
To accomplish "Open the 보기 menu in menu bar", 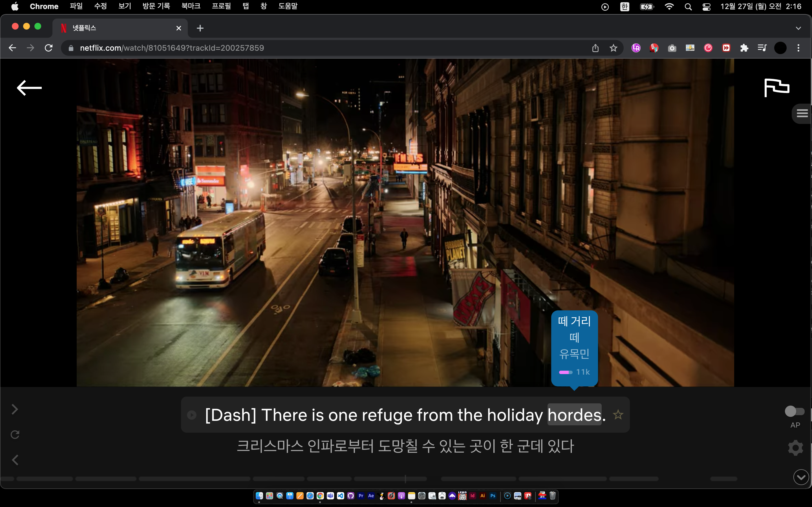I will click(x=125, y=6).
